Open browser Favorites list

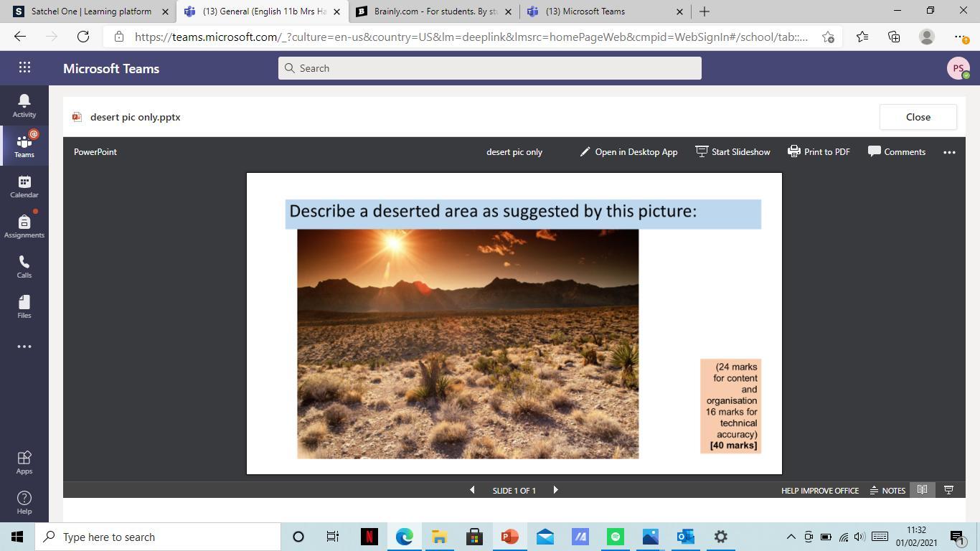(862, 37)
